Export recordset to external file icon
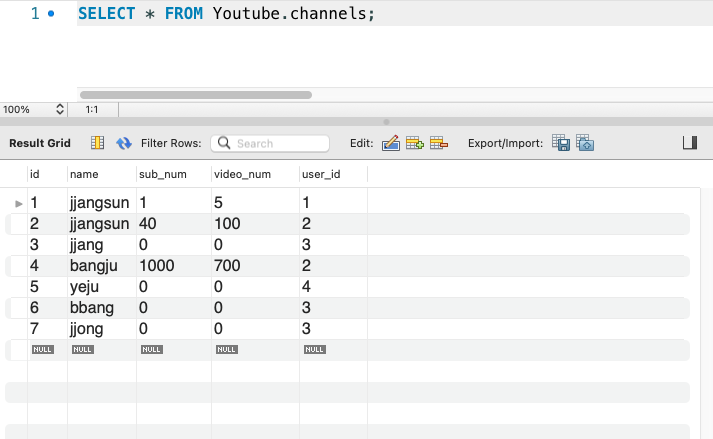 click(561, 143)
